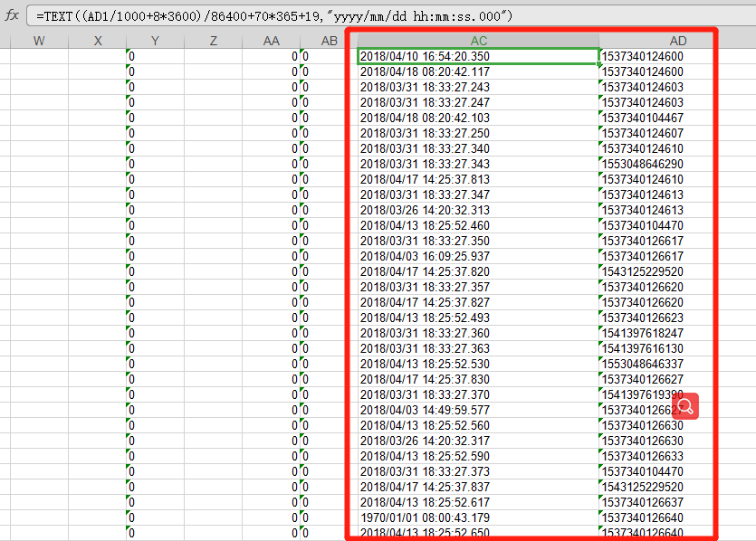Click the red magnifier search icon
Screen dimensions: 756x541
point(685,406)
